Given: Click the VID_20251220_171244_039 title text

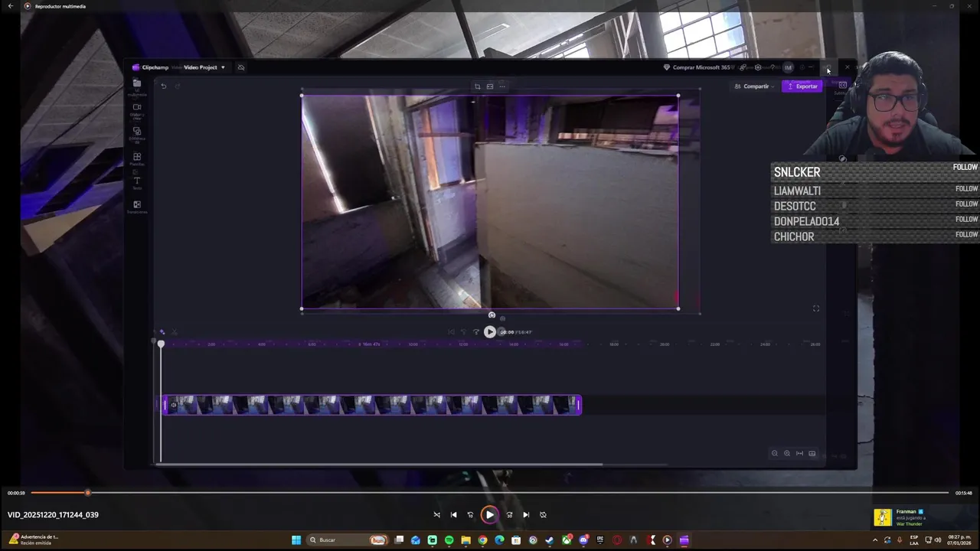Looking at the screenshot, I should (53, 515).
